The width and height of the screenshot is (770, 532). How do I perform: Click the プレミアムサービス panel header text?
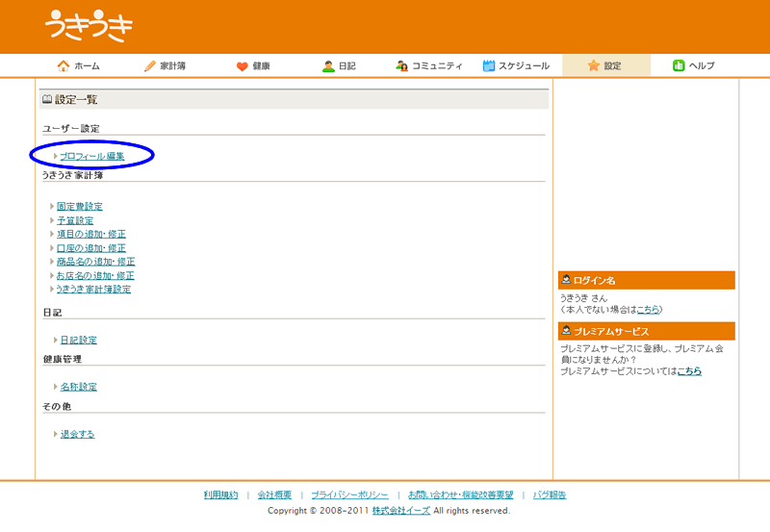tap(611, 331)
